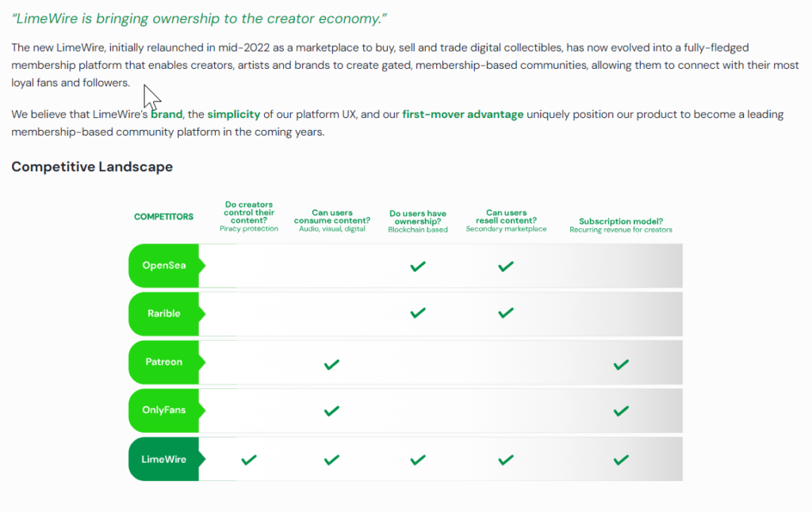This screenshot has height=512, width=812.
Task: Click OnlyFans checkmark under Subscription model
Action: click(621, 411)
